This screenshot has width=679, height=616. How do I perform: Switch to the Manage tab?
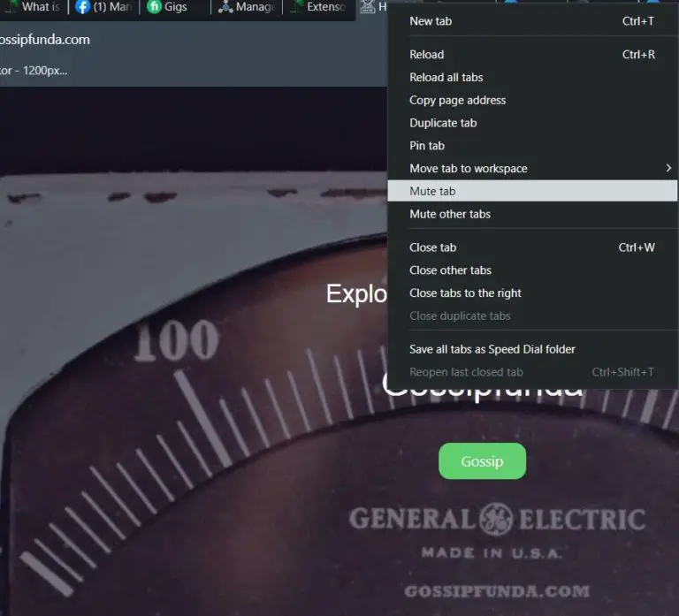[247, 7]
